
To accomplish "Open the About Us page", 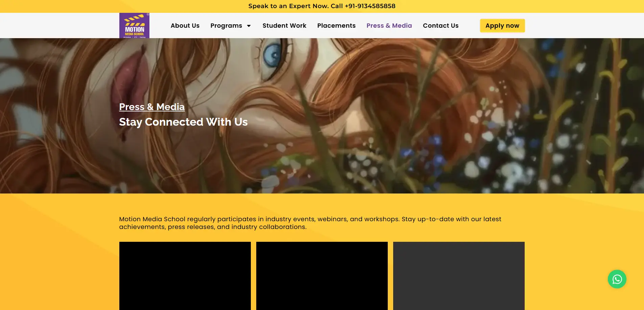I will (185, 26).
